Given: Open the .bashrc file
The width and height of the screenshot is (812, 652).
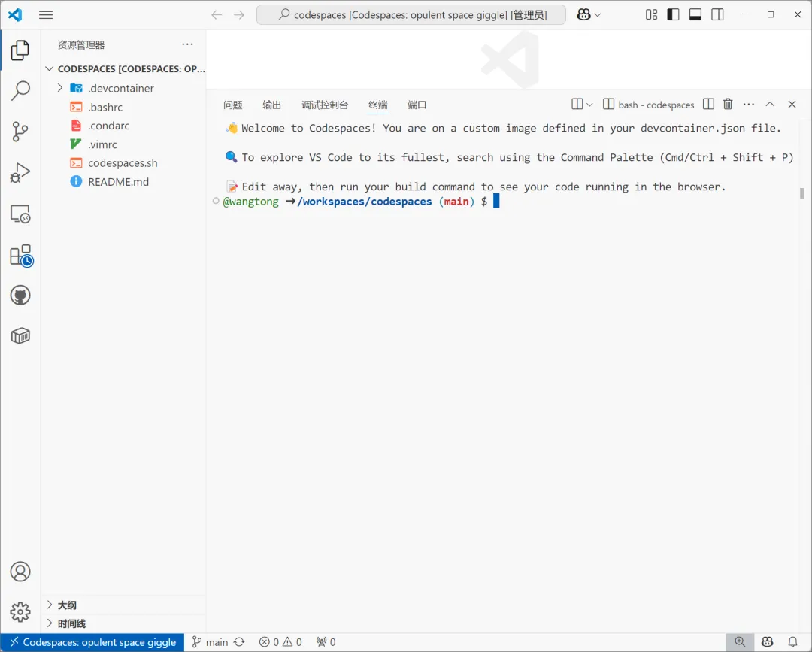Looking at the screenshot, I should (x=123, y=108).
